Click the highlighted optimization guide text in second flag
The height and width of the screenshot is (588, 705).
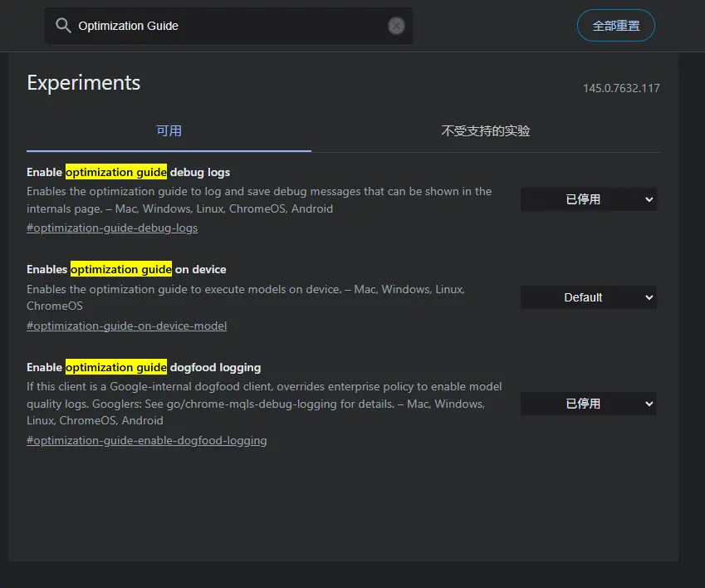[x=121, y=269]
